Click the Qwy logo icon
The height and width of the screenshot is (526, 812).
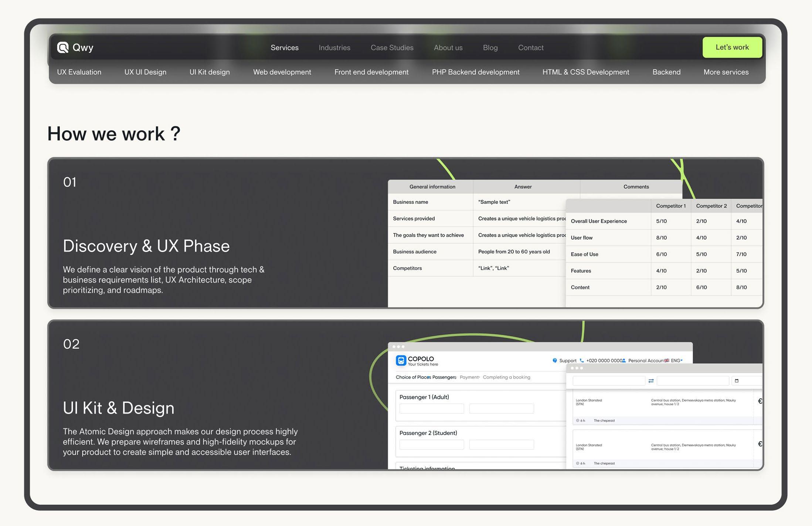[63, 47]
